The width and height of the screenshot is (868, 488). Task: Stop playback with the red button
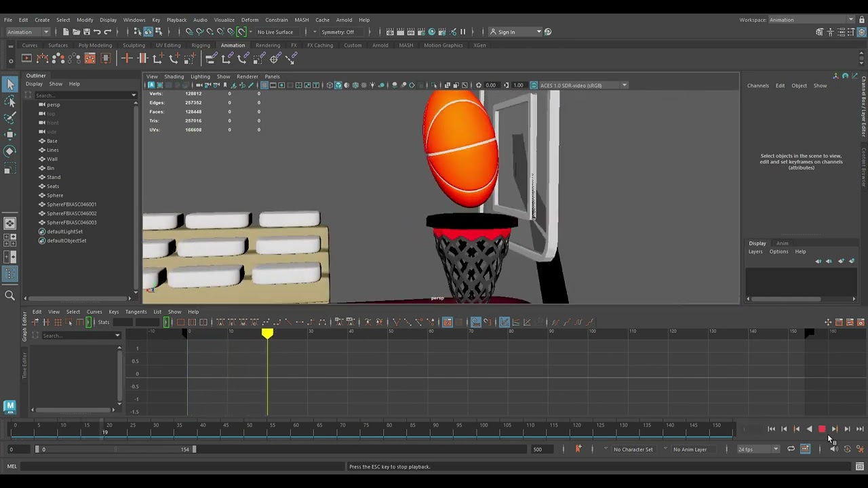pyautogui.click(x=822, y=429)
